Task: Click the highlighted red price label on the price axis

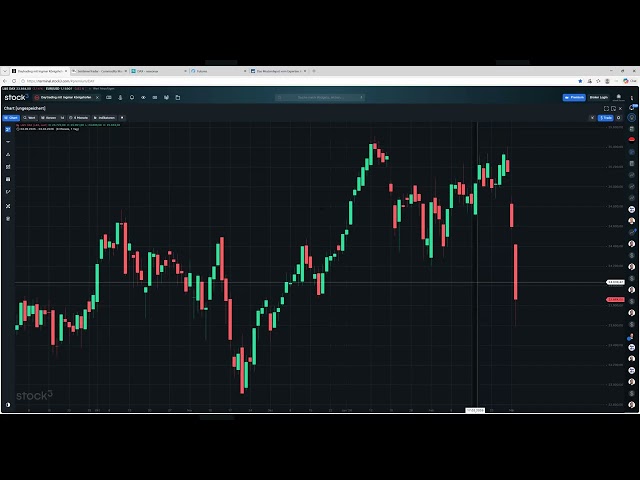Action: coord(615,300)
